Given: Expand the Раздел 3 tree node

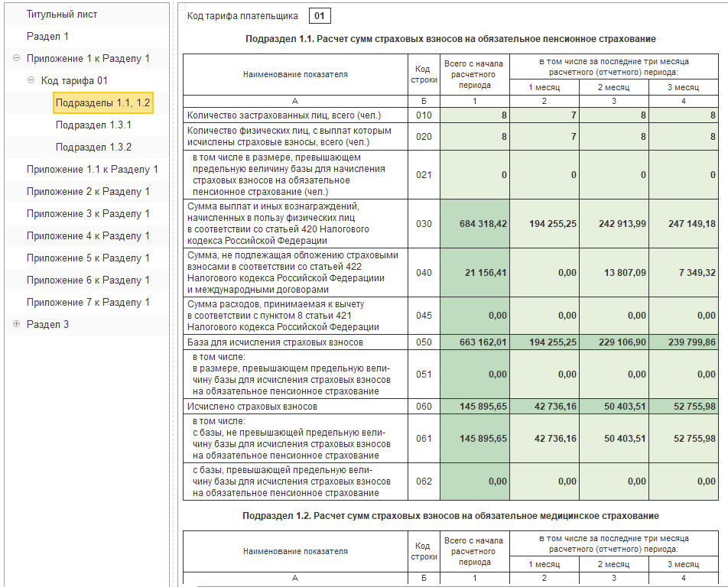Looking at the screenshot, I should (17, 325).
